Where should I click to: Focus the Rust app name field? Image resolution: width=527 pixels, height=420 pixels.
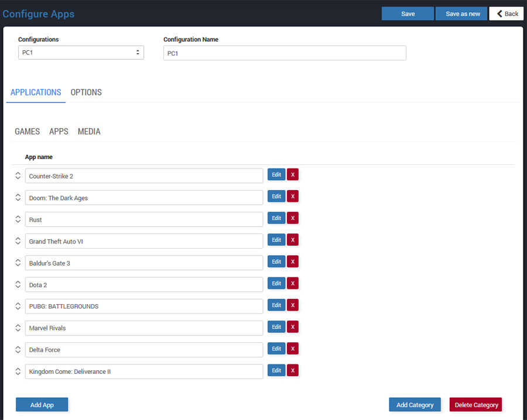(x=144, y=219)
